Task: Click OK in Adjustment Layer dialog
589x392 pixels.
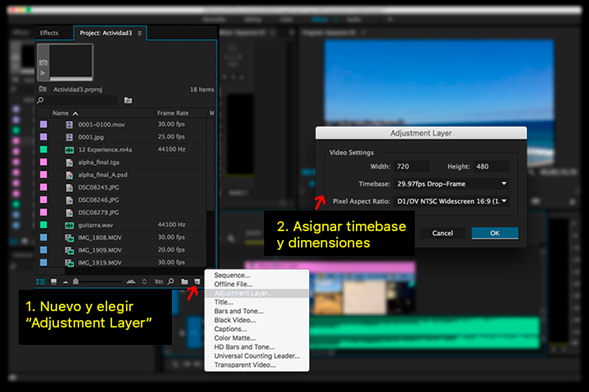Action: point(495,233)
